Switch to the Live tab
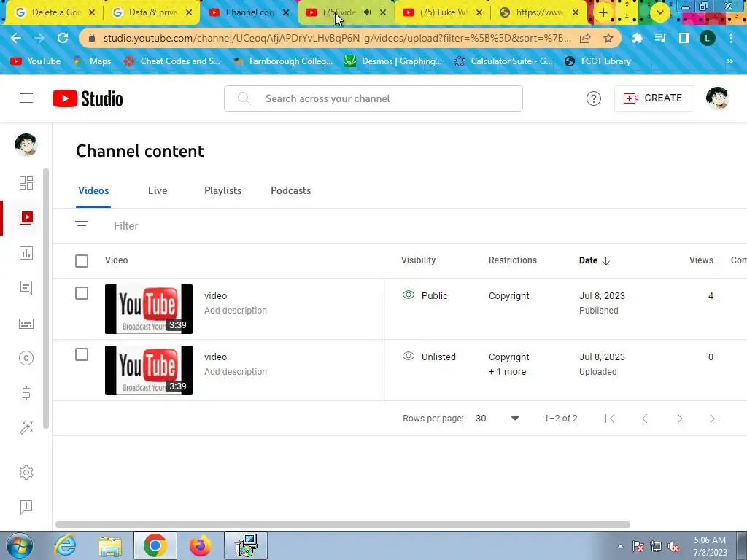The height and width of the screenshot is (560, 747). pyautogui.click(x=158, y=190)
